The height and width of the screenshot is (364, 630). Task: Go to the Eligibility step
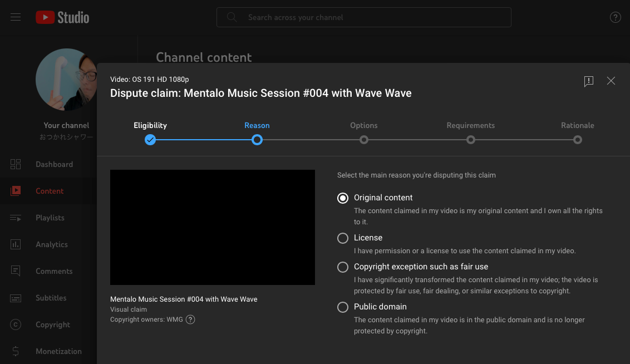coord(150,140)
